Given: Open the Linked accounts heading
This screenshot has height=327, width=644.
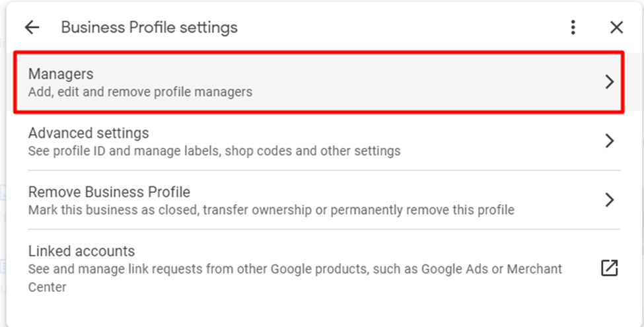Looking at the screenshot, I should (x=81, y=251).
